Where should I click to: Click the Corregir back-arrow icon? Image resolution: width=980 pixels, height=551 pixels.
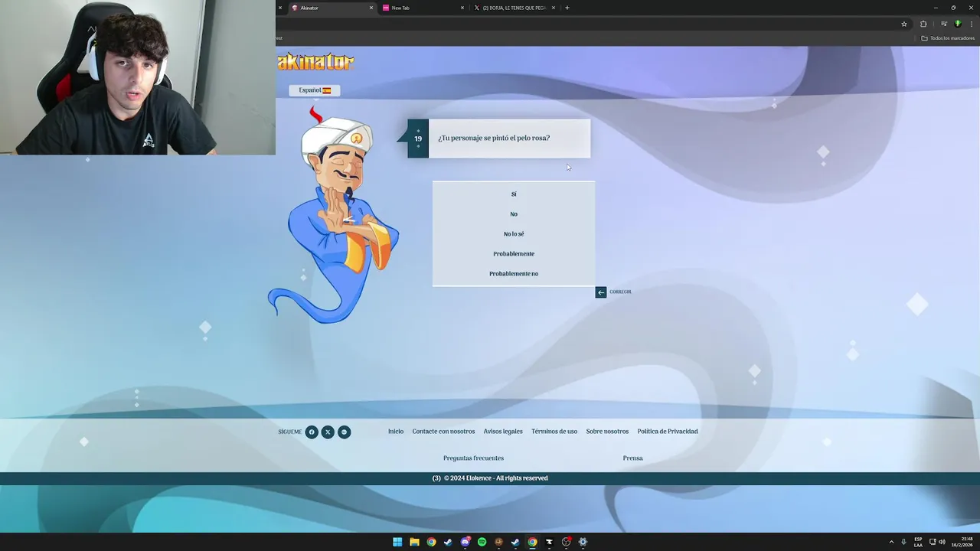[x=601, y=292]
